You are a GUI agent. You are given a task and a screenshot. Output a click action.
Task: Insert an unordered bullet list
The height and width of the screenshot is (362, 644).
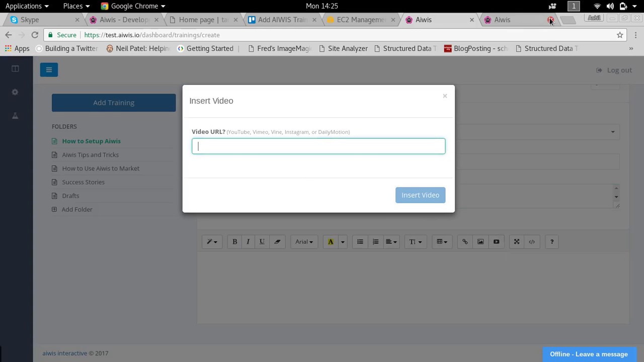tap(360, 242)
